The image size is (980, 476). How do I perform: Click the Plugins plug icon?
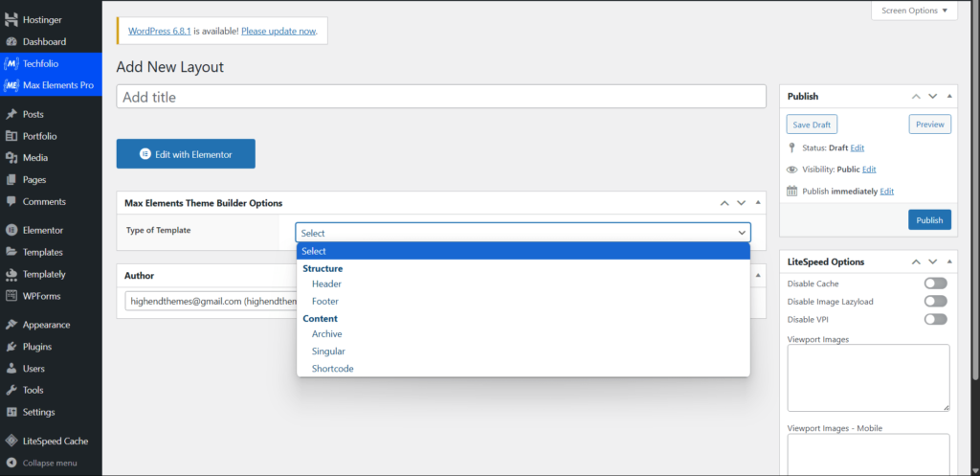tap(11, 347)
